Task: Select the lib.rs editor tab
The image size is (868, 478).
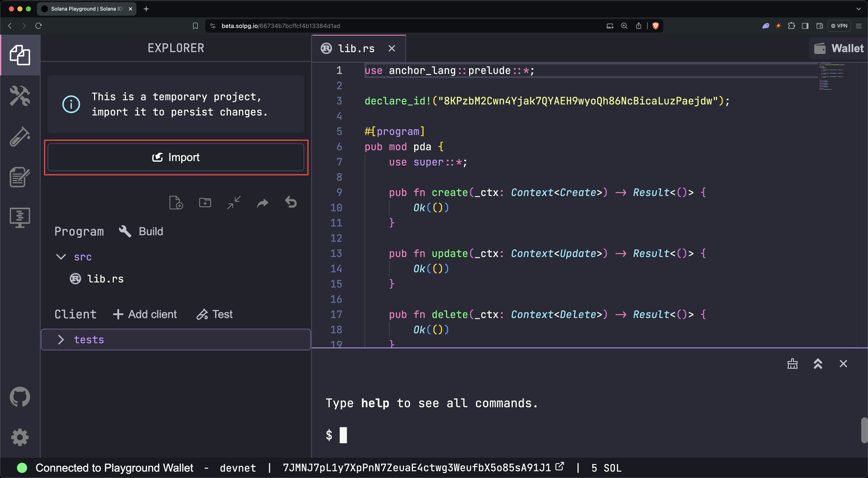Action: point(356,49)
